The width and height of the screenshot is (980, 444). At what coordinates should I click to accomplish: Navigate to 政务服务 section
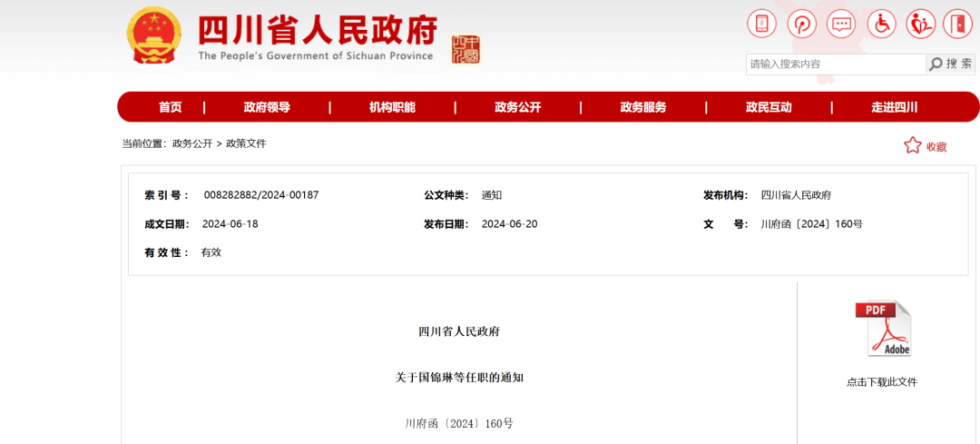click(642, 107)
